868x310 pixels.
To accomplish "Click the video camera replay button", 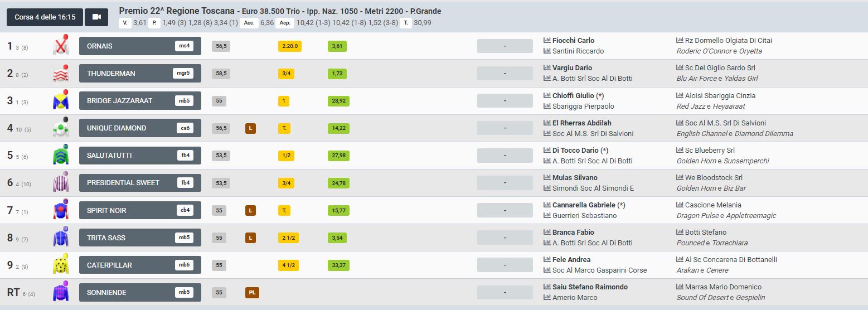I will point(96,17).
